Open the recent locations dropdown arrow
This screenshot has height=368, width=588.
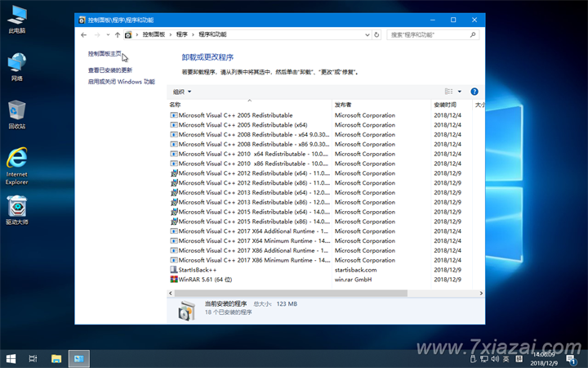(108, 35)
